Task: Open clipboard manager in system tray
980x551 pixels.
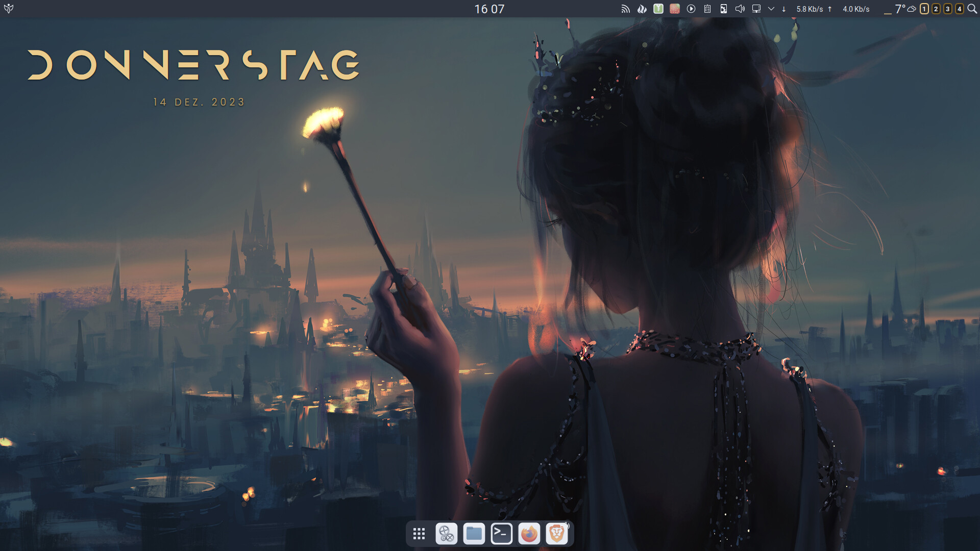Action: pos(707,9)
